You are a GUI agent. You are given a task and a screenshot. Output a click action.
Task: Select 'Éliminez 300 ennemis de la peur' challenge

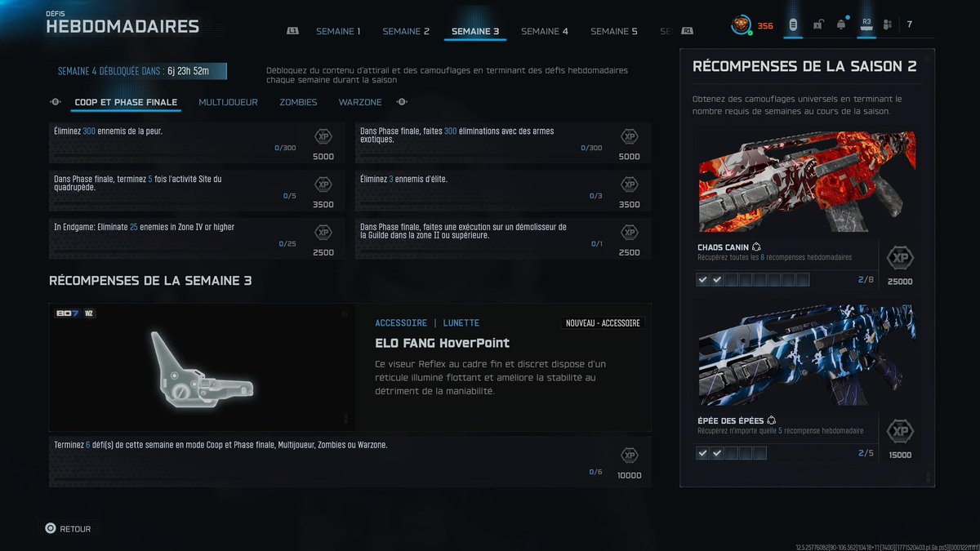click(x=197, y=143)
